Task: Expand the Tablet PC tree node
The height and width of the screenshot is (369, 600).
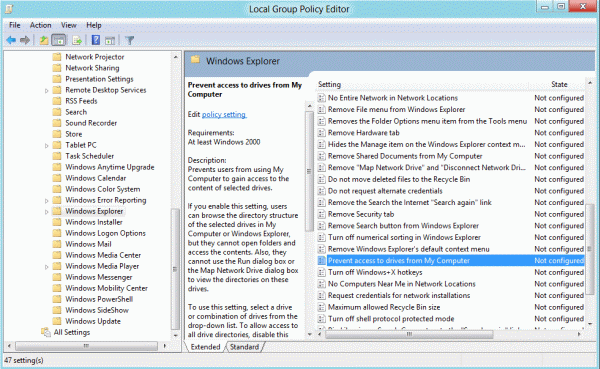Action: 46,146
